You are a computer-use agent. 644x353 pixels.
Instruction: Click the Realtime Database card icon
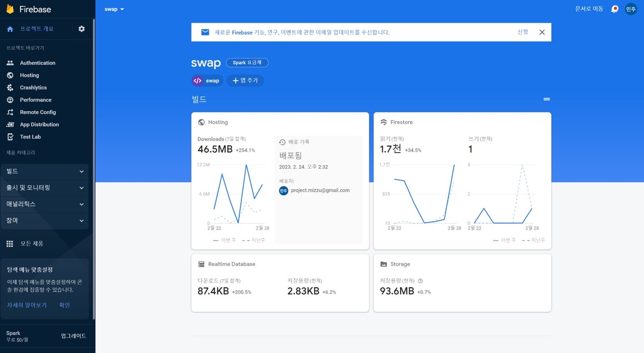click(x=201, y=264)
